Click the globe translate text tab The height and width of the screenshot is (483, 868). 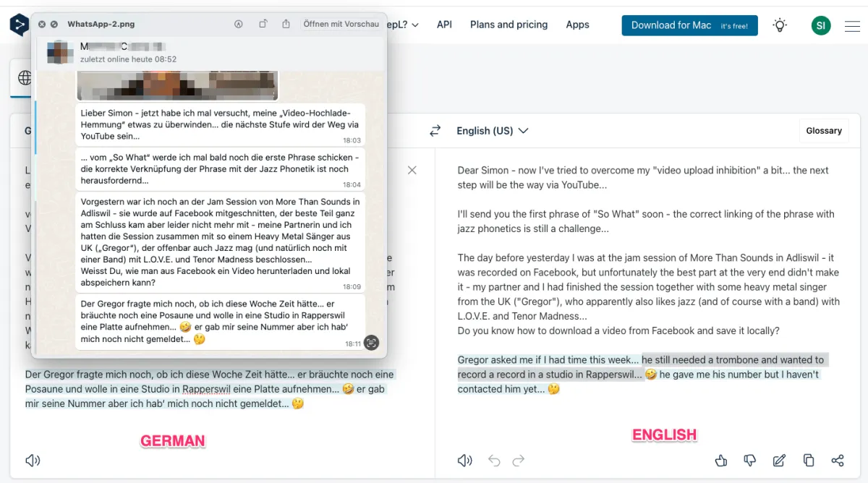pyautogui.click(x=25, y=78)
